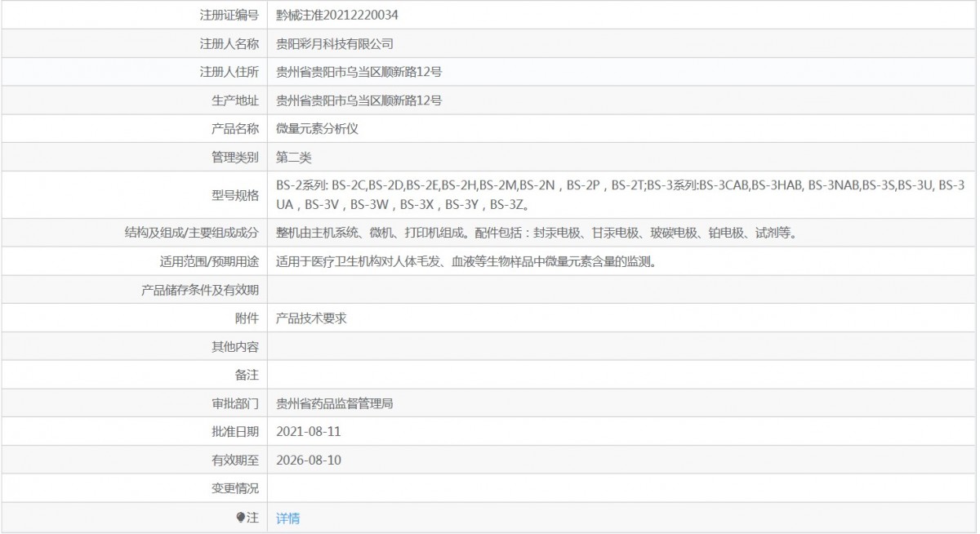
Task: Click the 注册人住所 address value
Action: coord(359,72)
